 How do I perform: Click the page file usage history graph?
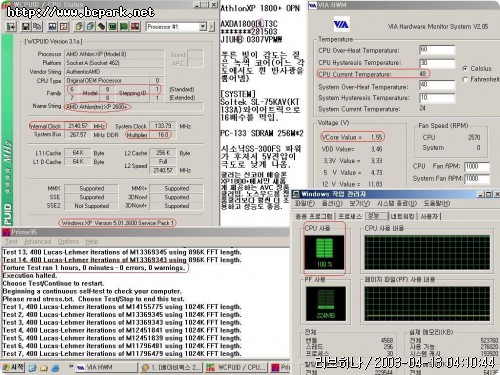click(x=427, y=304)
